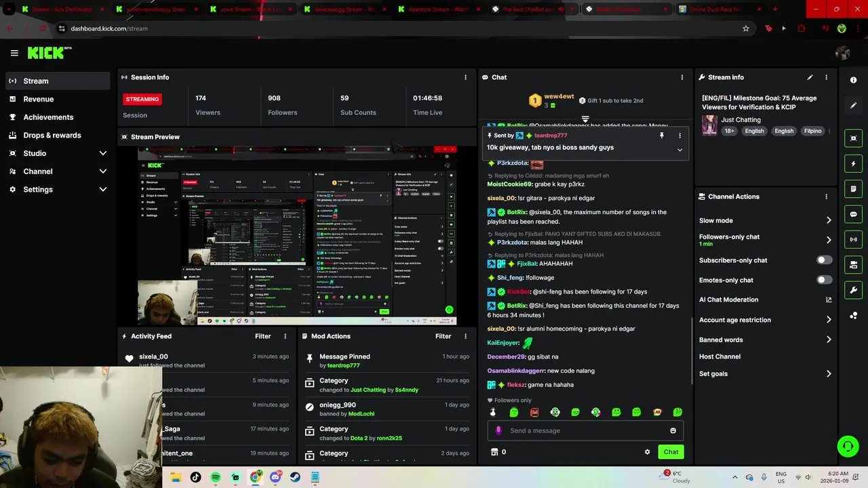
Task: Open Stream info three-dot menu
Action: [826, 77]
